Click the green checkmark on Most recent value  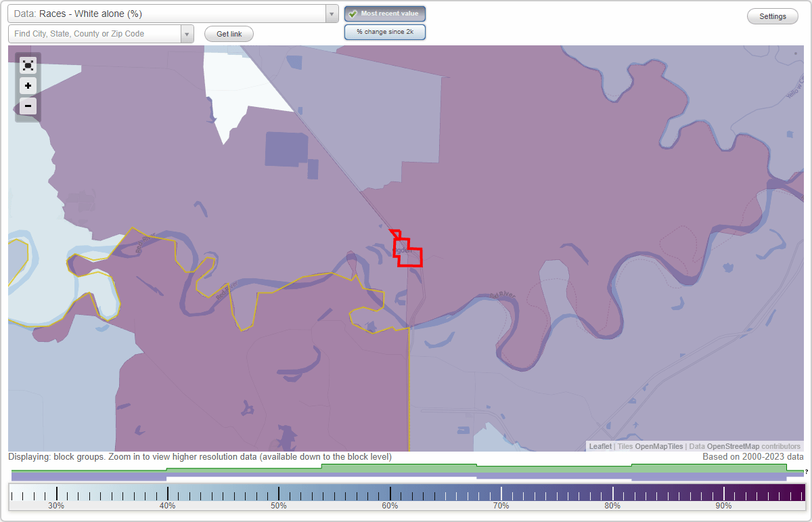point(353,13)
